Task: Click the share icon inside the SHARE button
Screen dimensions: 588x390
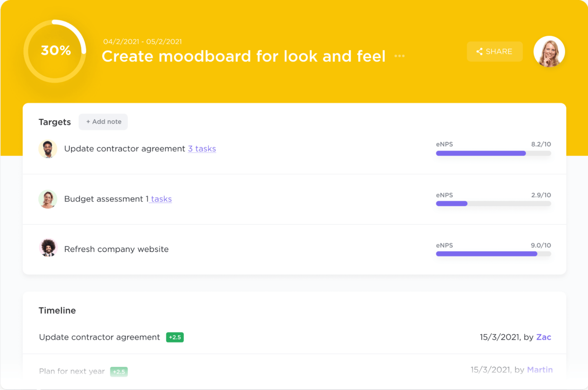Action: 480,51
